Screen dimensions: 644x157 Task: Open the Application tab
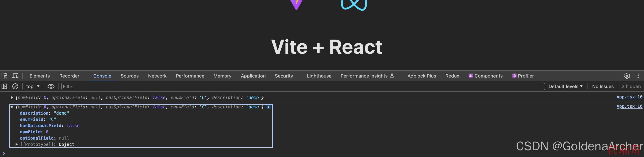[x=253, y=76]
